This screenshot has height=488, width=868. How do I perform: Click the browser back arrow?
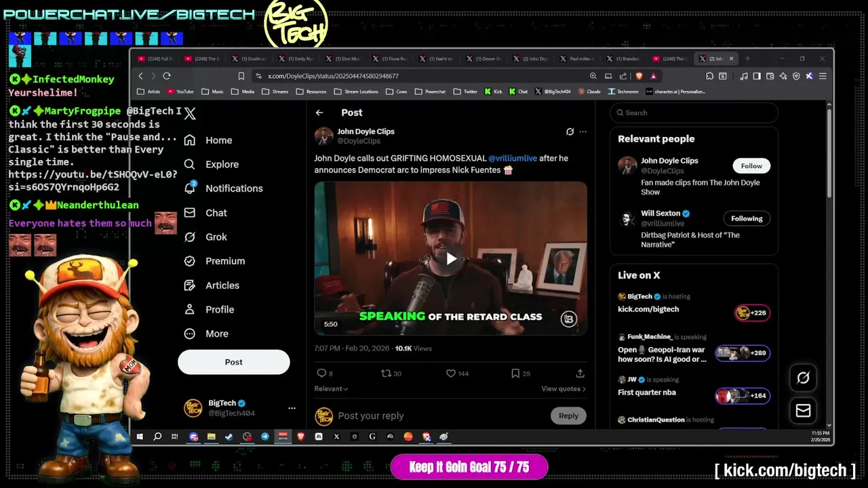point(141,76)
